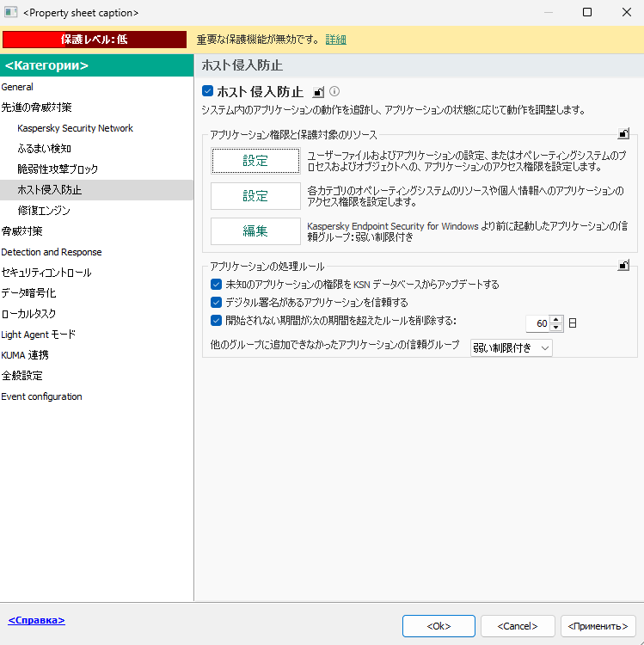Open Detection and Response category
644x645 pixels.
coord(96,252)
